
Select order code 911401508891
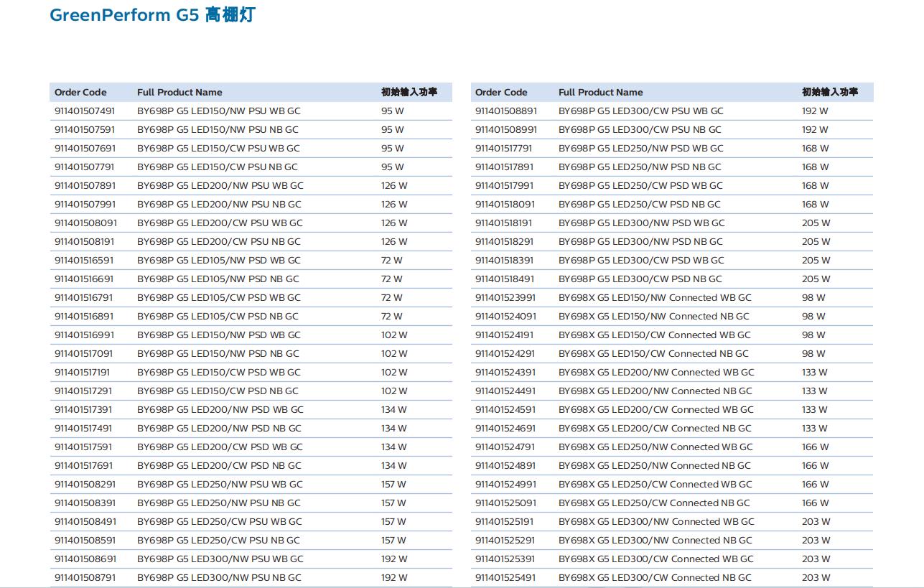point(506,111)
